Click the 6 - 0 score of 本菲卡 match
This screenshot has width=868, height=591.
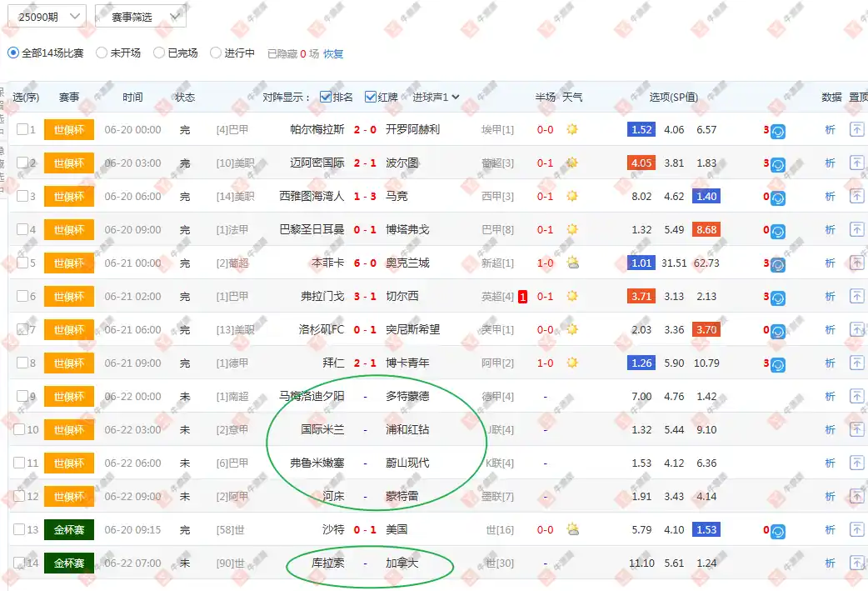click(x=365, y=263)
